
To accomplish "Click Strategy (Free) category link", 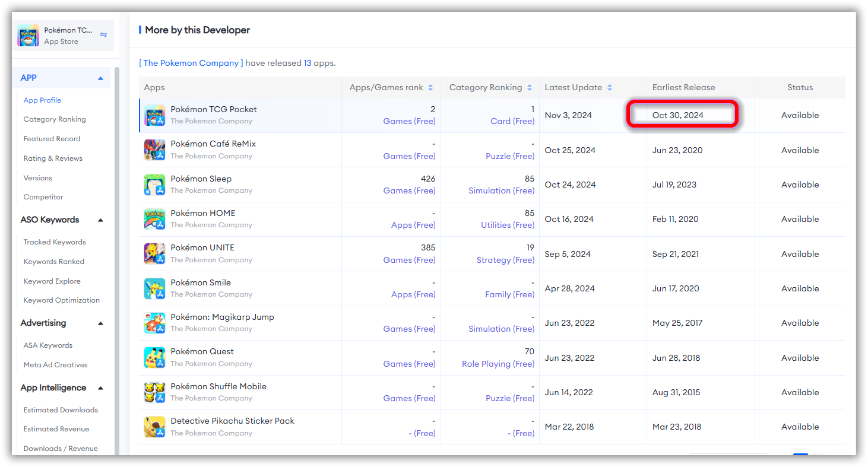I will click(505, 260).
